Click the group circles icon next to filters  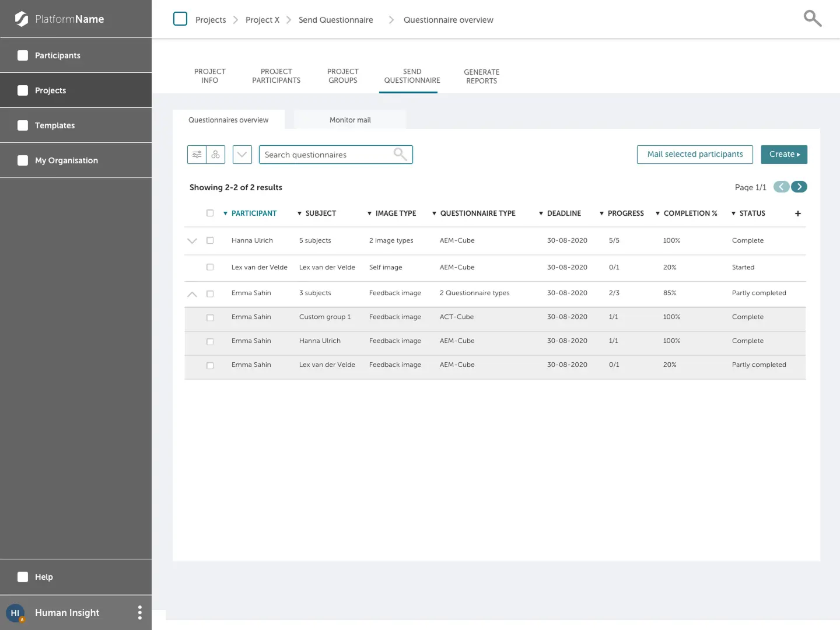(216, 155)
